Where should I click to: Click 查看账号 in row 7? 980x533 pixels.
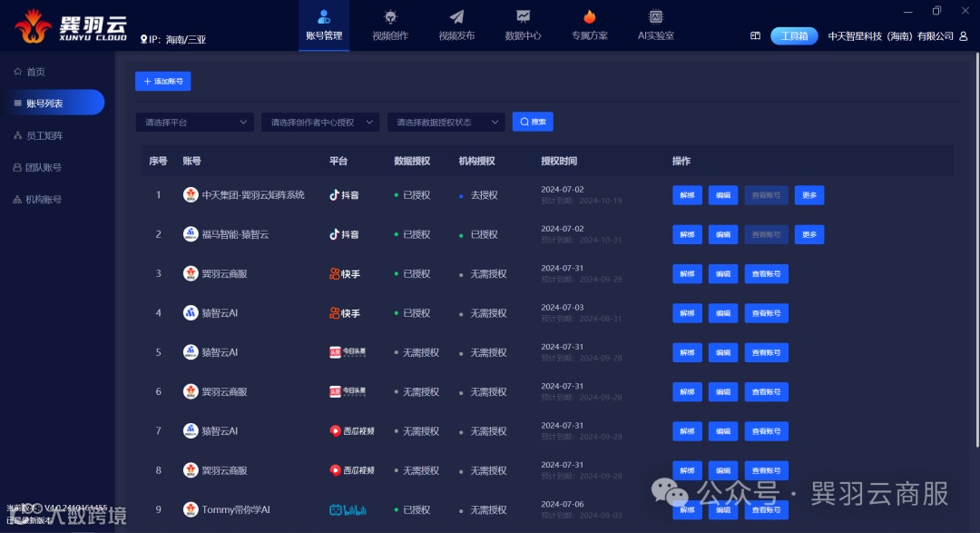(766, 431)
